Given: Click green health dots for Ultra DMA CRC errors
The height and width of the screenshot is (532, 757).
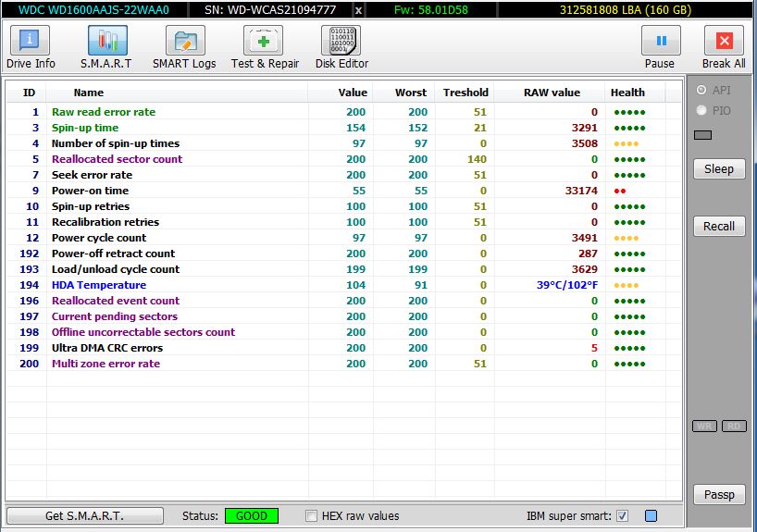Looking at the screenshot, I should [x=629, y=349].
